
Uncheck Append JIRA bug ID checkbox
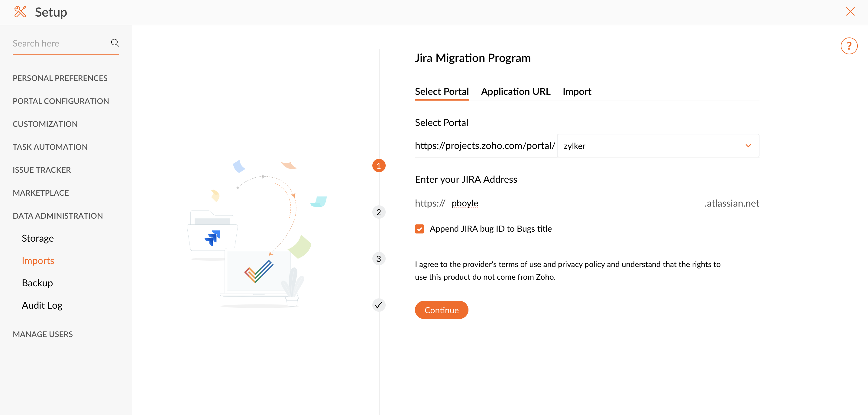tap(419, 229)
